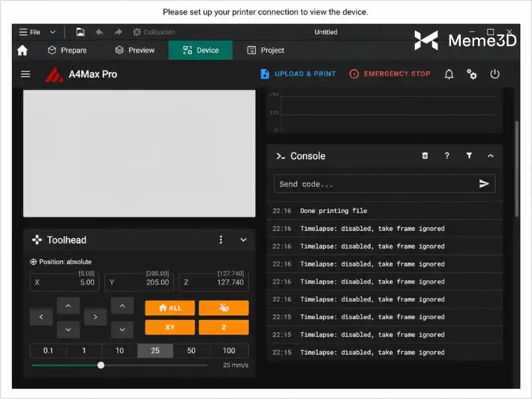Open the interface settings gears
Viewport: 532px width, 399px height.
pyautogui.click(x=471, y=74)
